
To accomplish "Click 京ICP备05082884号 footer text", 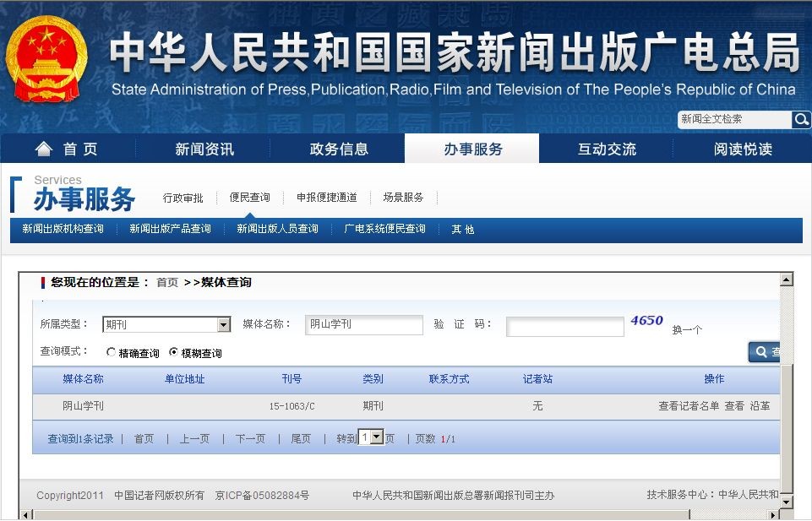I will coord(262,496).
